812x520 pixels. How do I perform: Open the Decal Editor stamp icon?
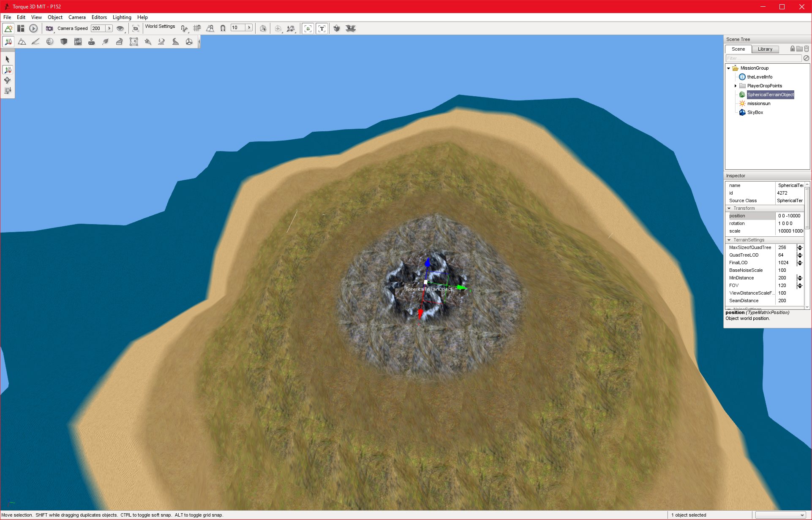(91, 41)
